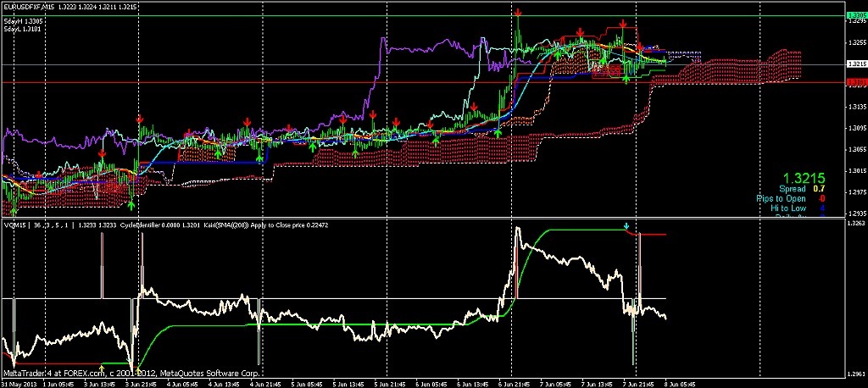Viewport: 868px width, 388px height.
Task: Click the 3 Jun 13:45 time axis label
Action: [99, 384]
